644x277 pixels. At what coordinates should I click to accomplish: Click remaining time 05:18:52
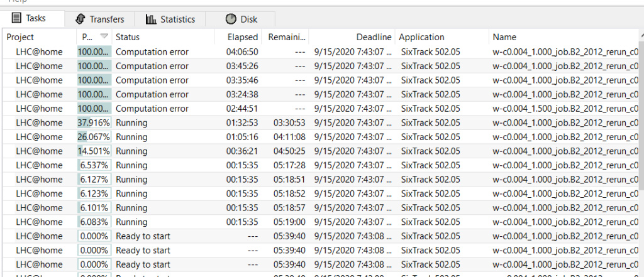coord(289,193)
